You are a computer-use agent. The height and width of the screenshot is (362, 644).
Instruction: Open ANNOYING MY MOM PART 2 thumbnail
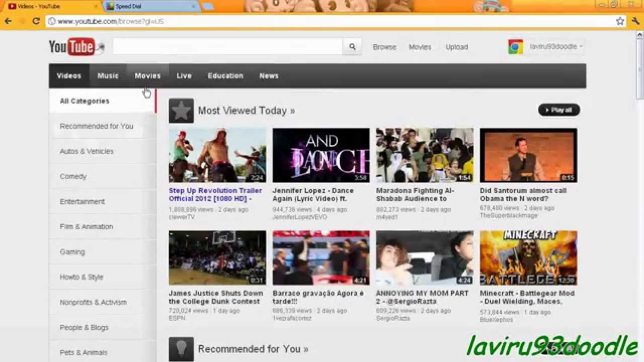[x=425, y=258]
